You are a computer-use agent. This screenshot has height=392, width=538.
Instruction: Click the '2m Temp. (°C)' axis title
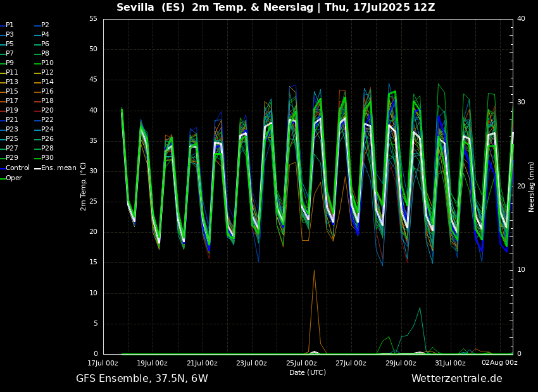click(84, 186)
